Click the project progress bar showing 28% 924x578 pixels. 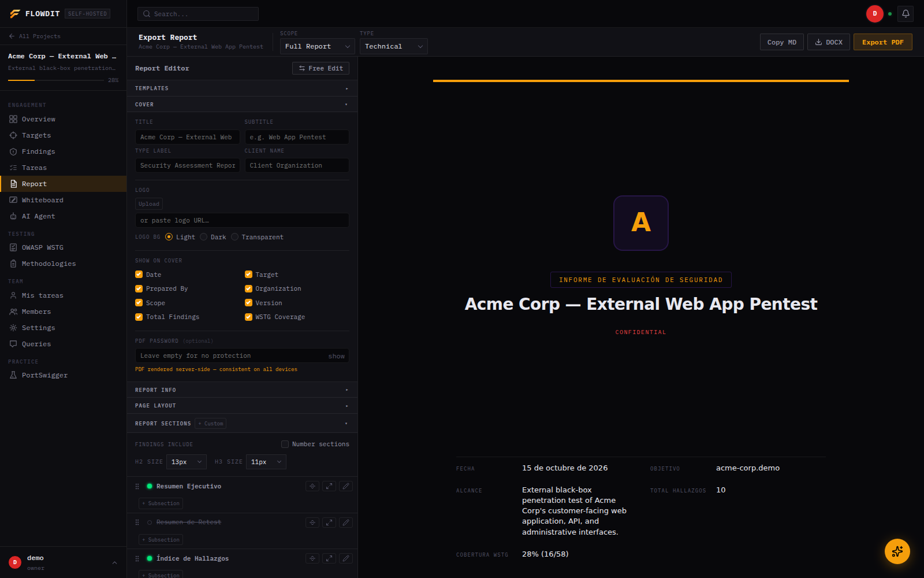pos(56,80)
